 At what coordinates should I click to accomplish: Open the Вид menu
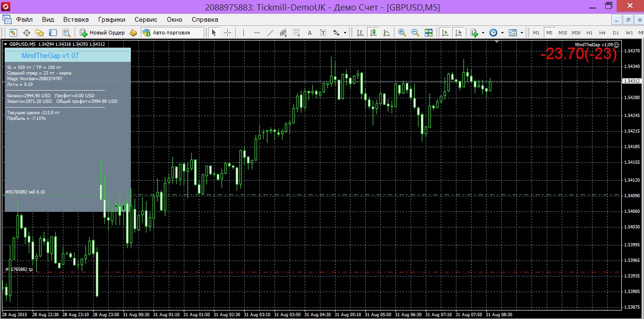click(48, 19)
